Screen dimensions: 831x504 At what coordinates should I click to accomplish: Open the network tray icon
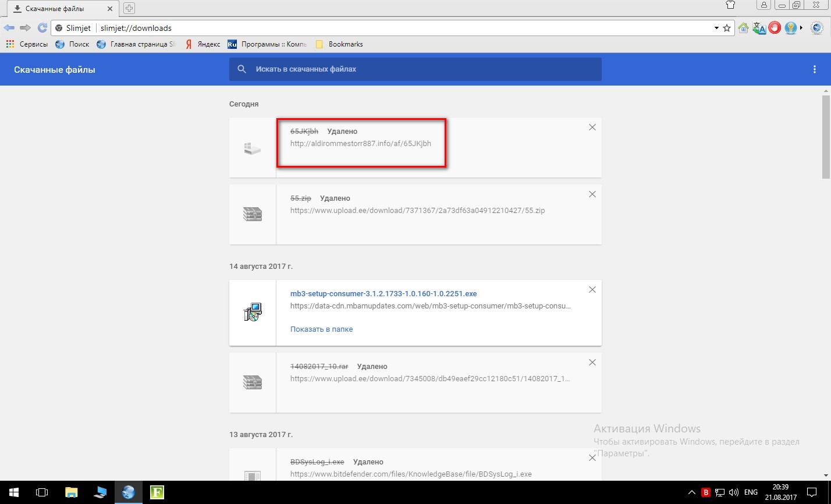point(720,492)
